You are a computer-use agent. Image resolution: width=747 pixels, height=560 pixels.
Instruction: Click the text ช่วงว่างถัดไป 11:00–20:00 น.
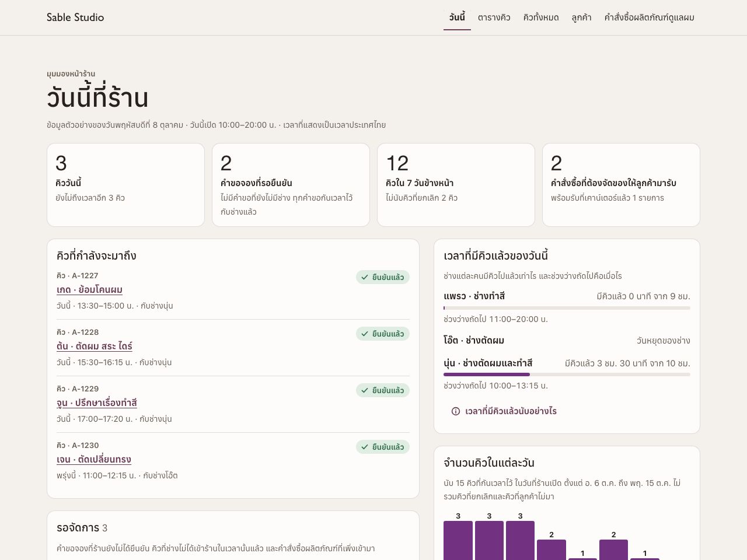[x=495, y=319]
